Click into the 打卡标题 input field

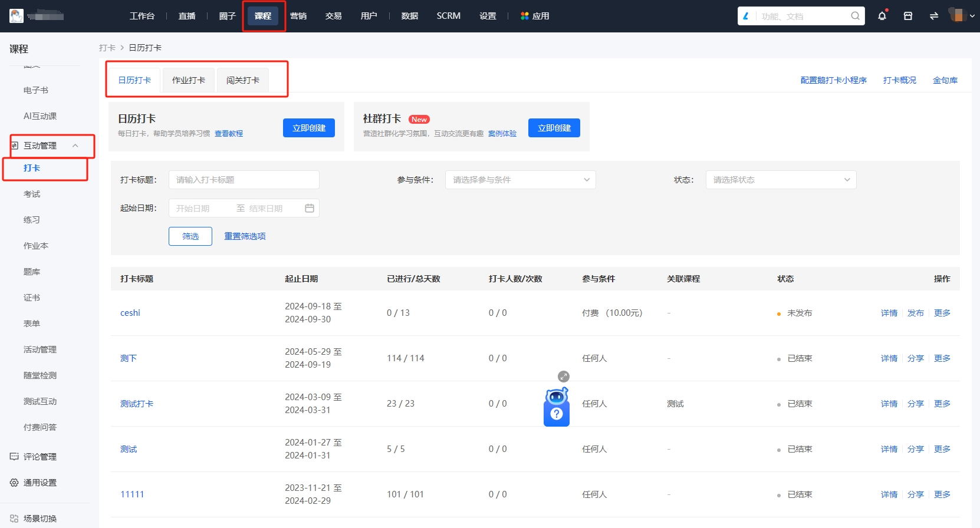tap(244, 180)
